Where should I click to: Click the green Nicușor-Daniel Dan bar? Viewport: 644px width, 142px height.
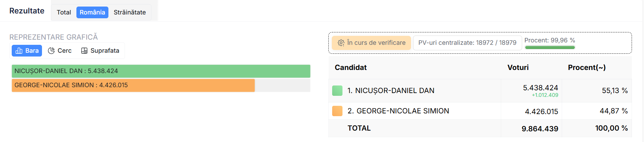tap(161, 71)
